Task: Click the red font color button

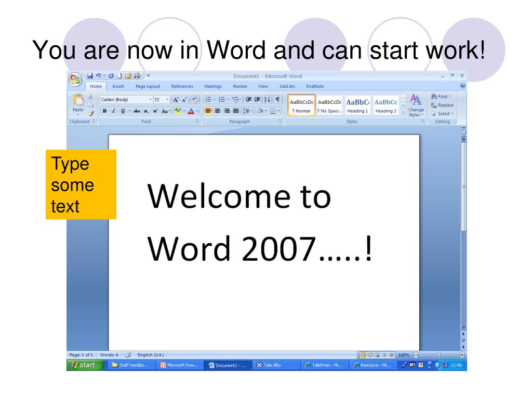Action: click(191, 111)
